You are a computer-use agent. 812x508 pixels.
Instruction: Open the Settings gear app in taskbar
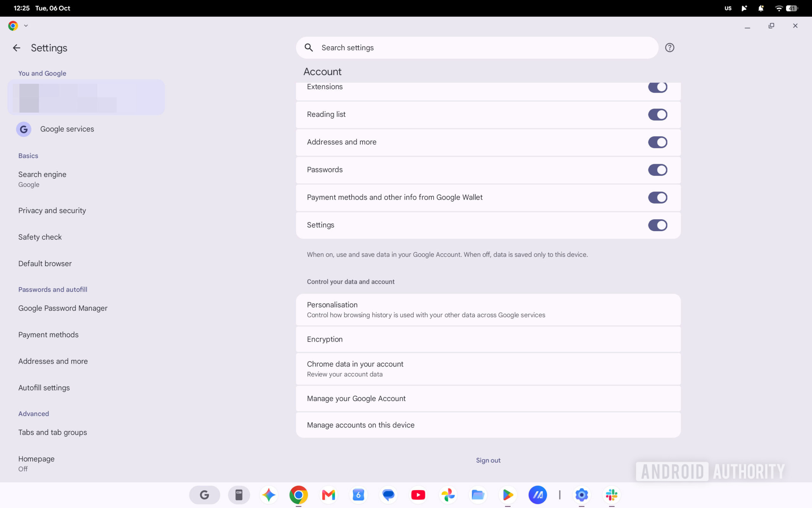click(x=582, y=495)
